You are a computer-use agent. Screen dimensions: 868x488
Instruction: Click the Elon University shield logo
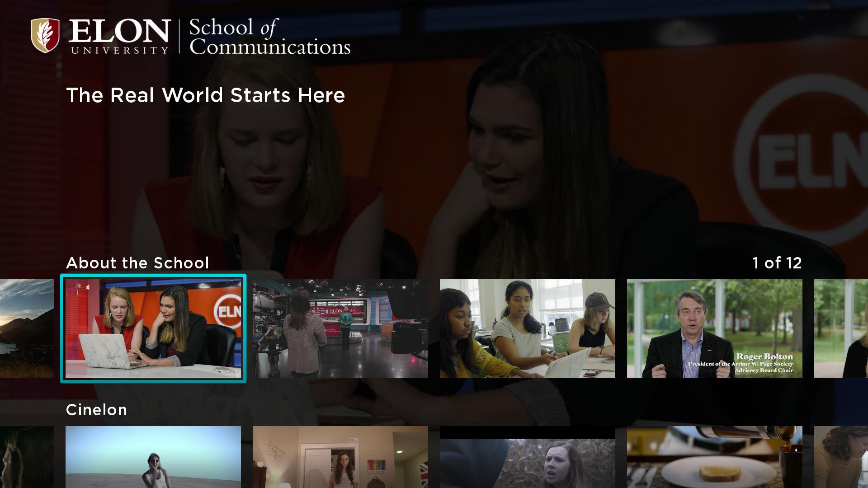point(45,36)
